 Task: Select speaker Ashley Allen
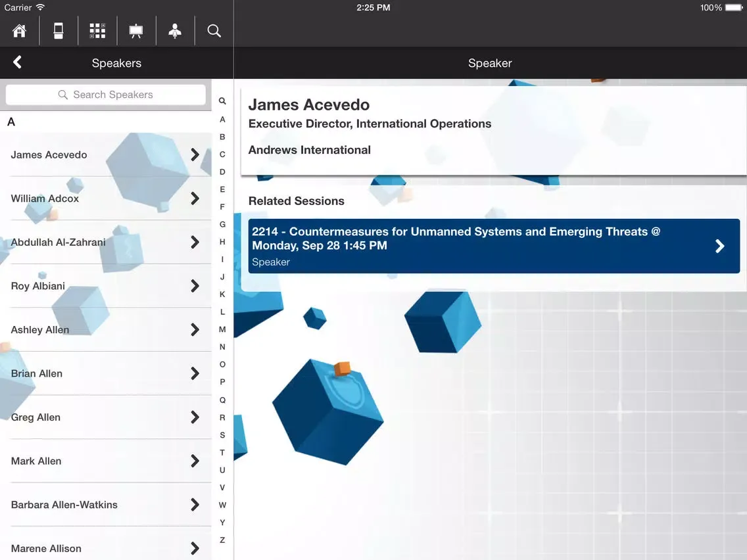tap(106, 329)
